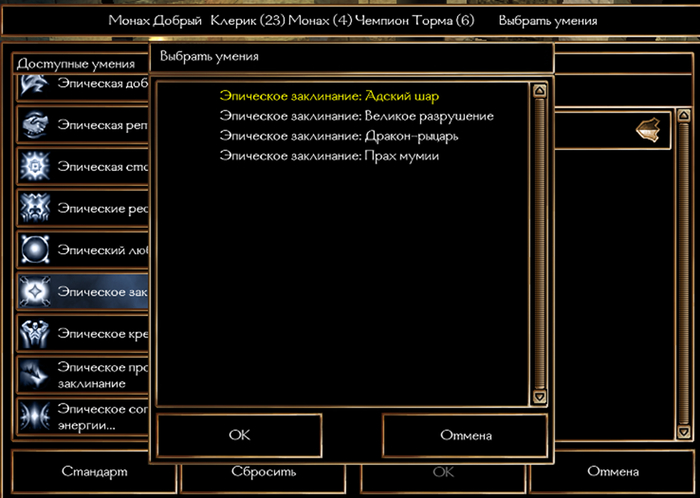Confirm with the dialog OK button
Viewport: 700px width, 498px height.
tap(239, 436)
